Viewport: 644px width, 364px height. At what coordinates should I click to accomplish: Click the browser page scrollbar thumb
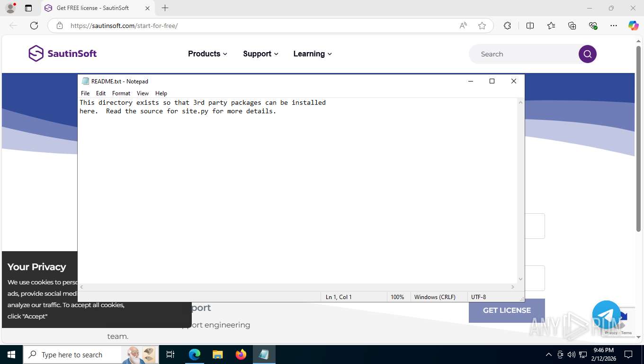(638, 139)
